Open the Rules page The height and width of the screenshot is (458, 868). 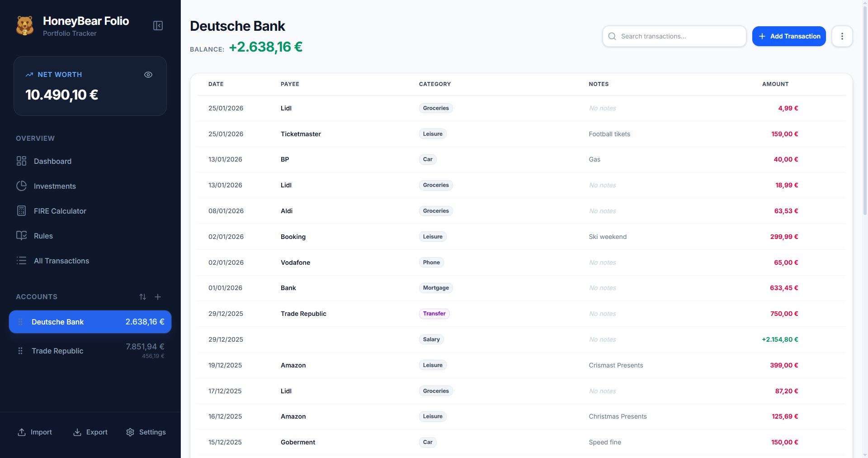coord(43,236)
